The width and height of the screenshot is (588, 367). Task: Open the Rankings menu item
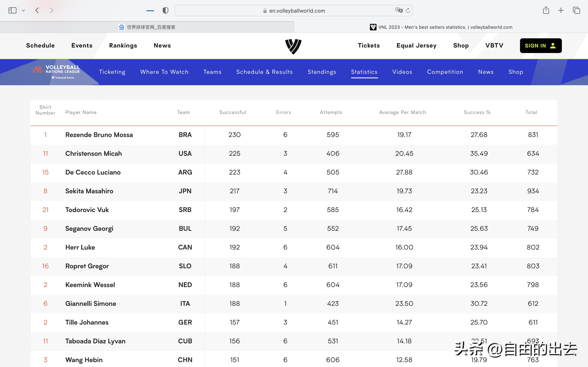123,46
